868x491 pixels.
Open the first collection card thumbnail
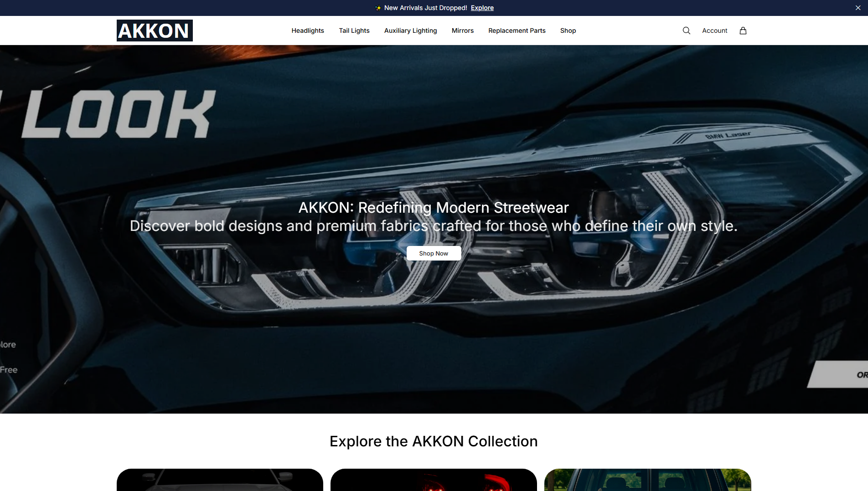[220, 480]
